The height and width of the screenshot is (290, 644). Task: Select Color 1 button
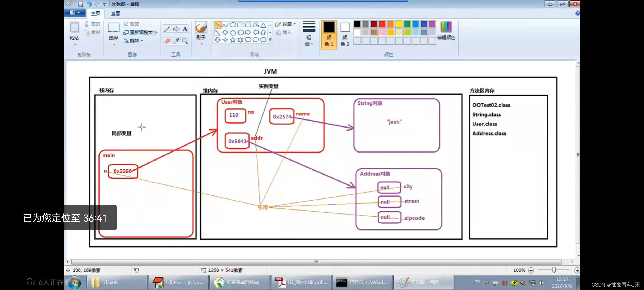(329, 34)
